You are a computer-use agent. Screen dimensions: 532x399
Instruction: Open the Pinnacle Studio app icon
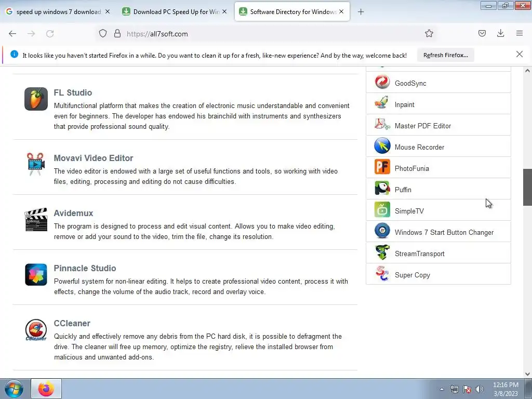pos(36,274)
